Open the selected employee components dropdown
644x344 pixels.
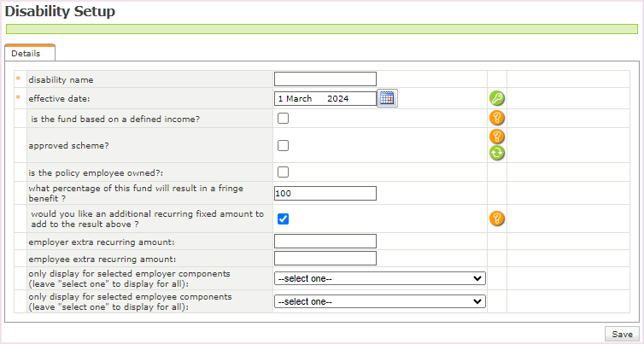(x=379, y=301)
